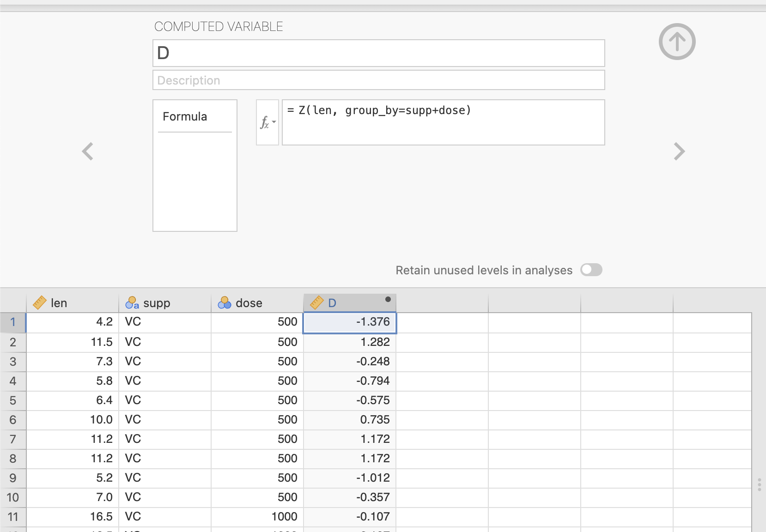
Task: Select the D cell -0.107 in row 11
Action: (x=350, y=517)
